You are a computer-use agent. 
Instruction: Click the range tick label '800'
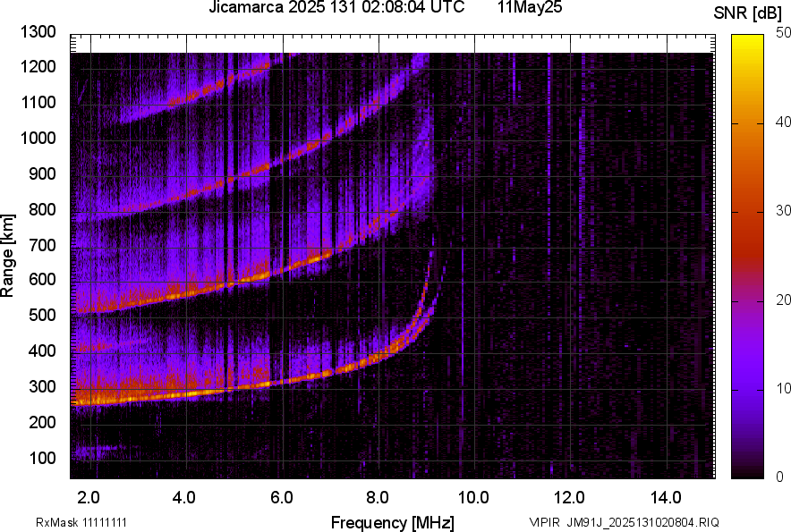(42, 209)
